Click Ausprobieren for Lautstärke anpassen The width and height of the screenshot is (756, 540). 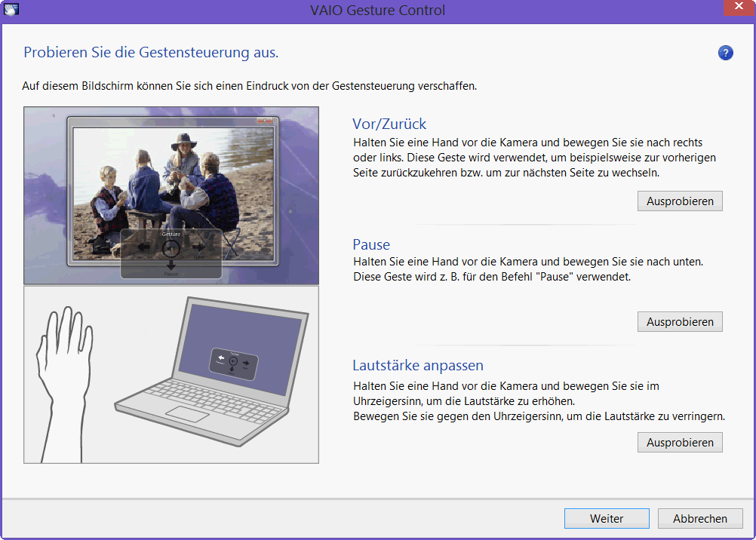[680, 442]
